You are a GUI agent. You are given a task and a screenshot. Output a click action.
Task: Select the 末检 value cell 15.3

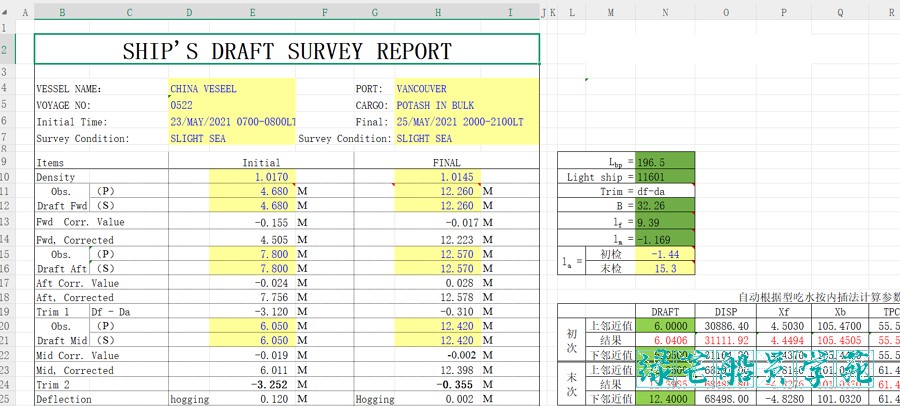[665, 268]
